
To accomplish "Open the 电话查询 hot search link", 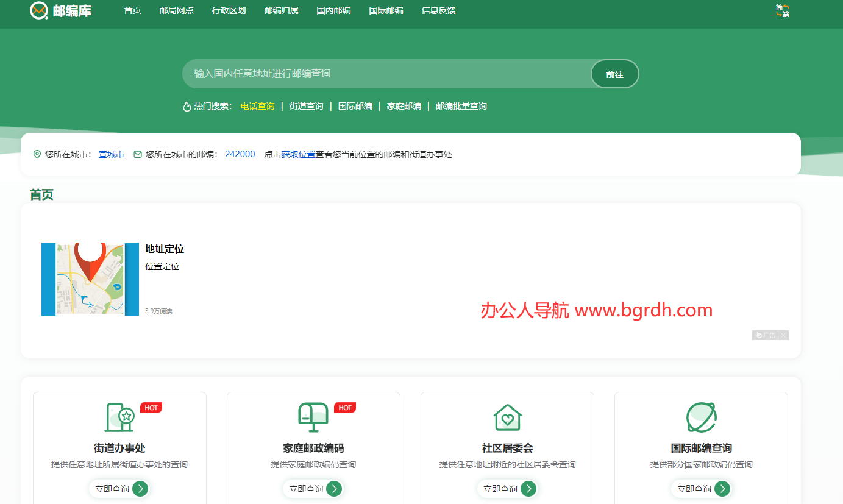I will [257, 105].
